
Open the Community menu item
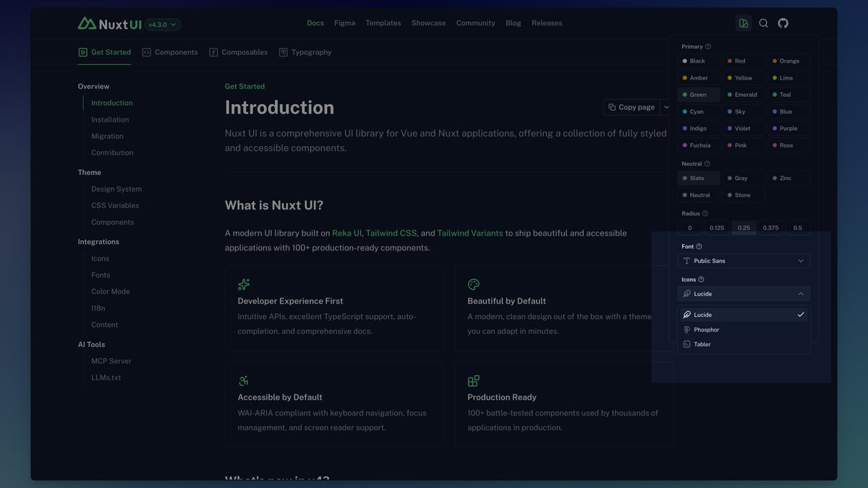tap(476, 23)
